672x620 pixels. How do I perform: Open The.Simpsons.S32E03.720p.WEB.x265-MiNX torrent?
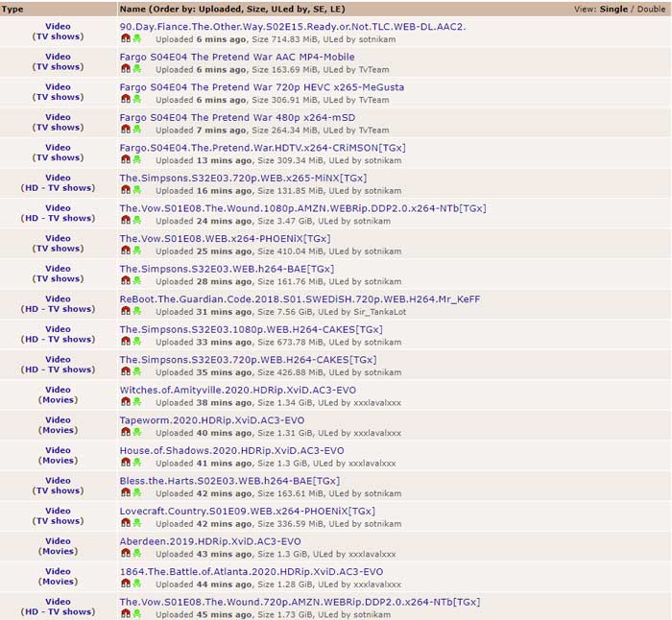243,178
